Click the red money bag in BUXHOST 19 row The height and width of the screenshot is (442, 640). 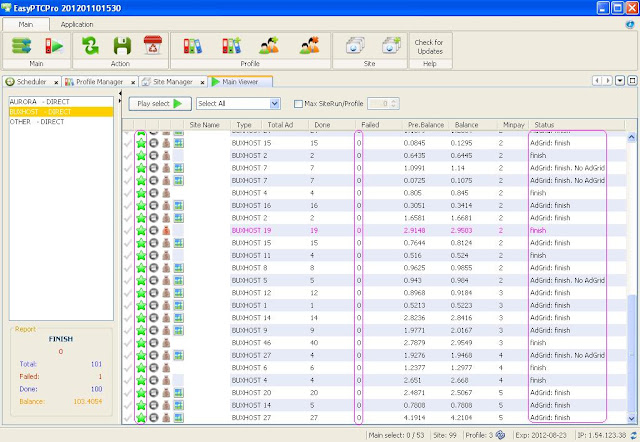(166, 231)
